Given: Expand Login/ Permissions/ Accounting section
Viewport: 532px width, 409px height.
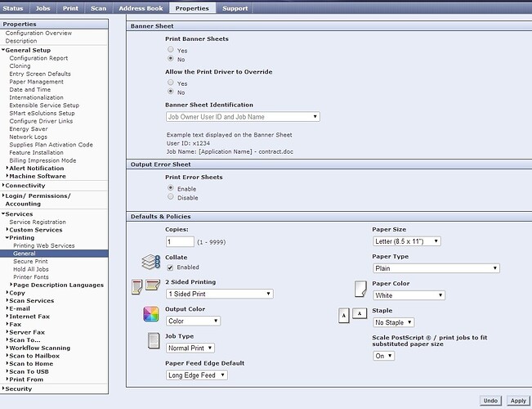Looking at the screenshot, I should (x=3, y=196).
